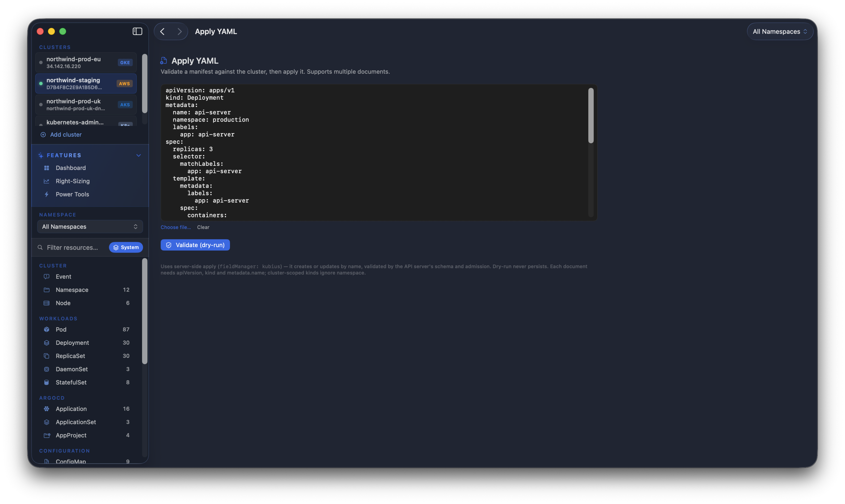Click the Features sparkle icon
The image size is (845, 504).
tap(41, 155)
